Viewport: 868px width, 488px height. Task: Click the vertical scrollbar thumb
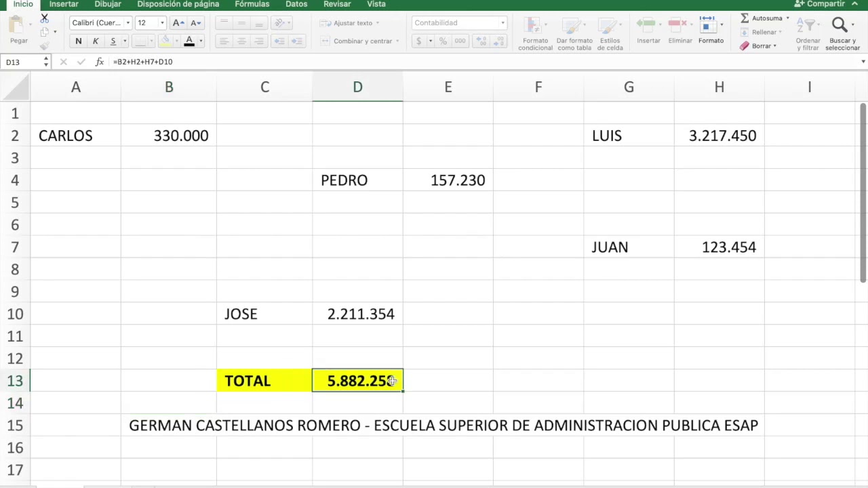tap(863, 193)
